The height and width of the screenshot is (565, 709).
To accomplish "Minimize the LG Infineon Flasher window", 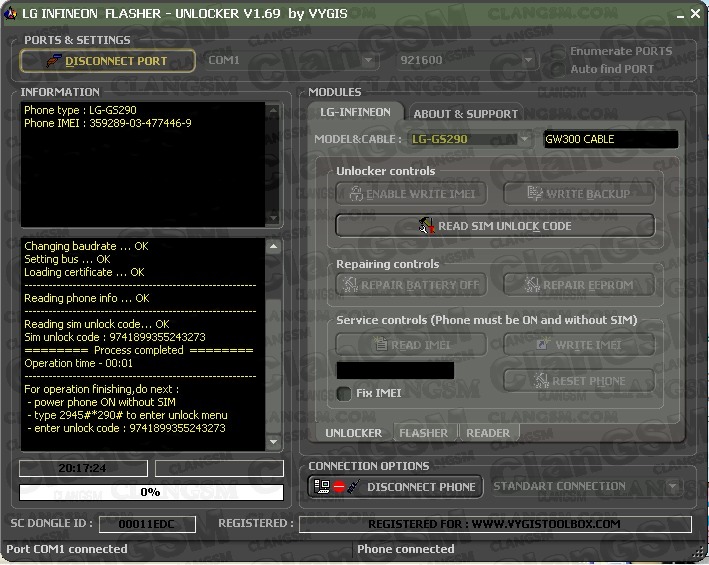I will pos(680,15).
